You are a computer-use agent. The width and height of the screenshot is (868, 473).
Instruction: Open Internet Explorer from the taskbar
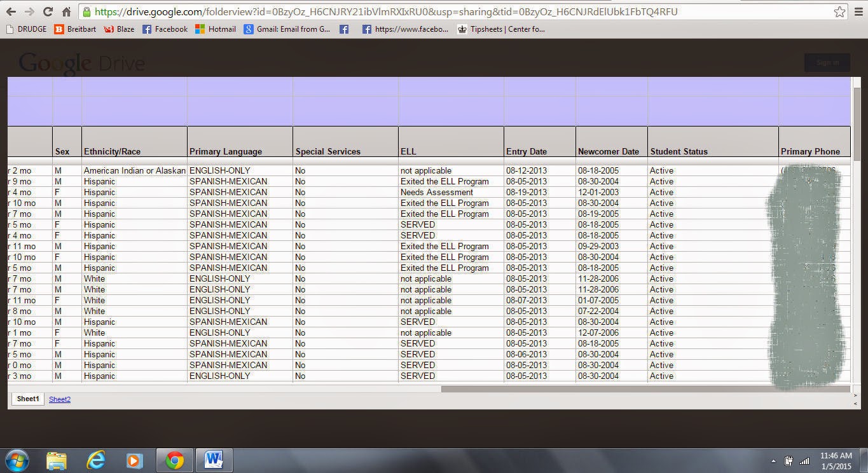[96, 460]
